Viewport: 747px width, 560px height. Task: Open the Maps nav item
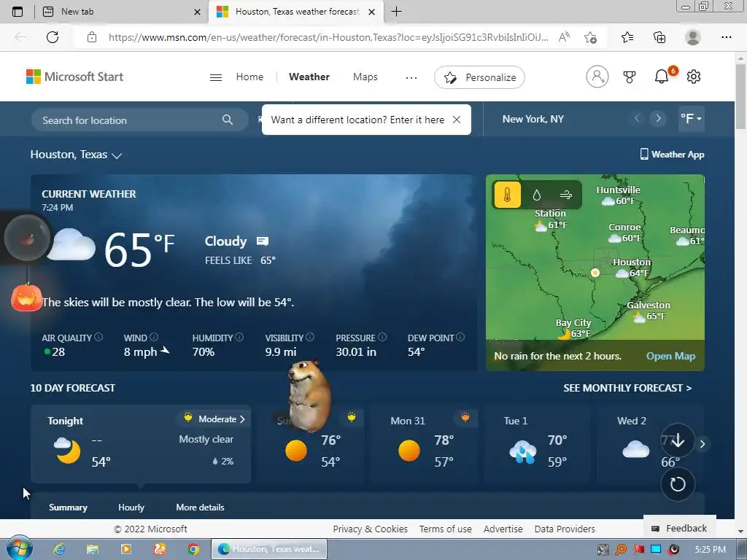point(365,77)
